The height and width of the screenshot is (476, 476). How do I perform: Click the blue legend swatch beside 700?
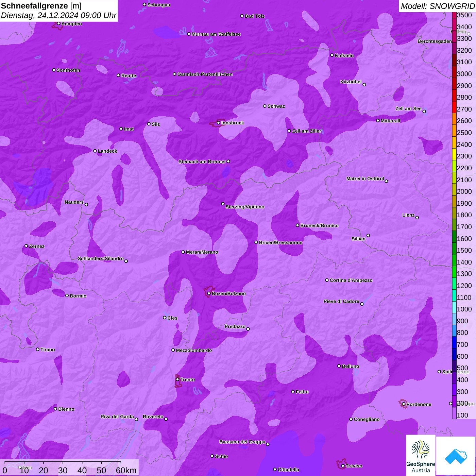[454, 342]
